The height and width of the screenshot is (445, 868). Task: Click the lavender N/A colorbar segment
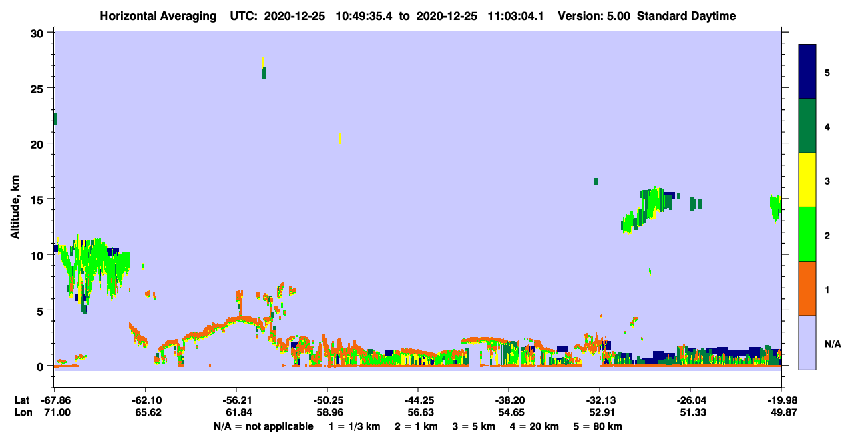[807, 342]
